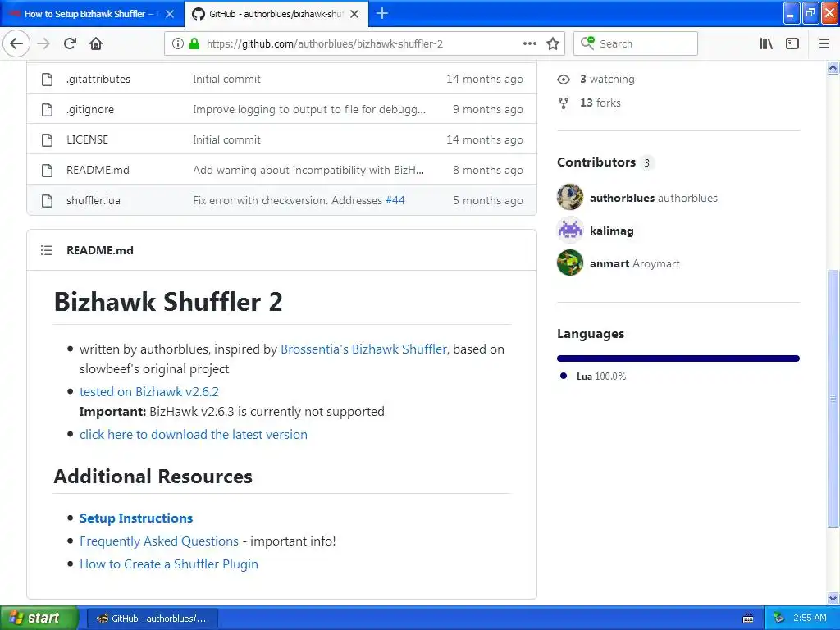840x630 pixels.
Task: Open kalimag contributor profile name
Action: point(612,231)
